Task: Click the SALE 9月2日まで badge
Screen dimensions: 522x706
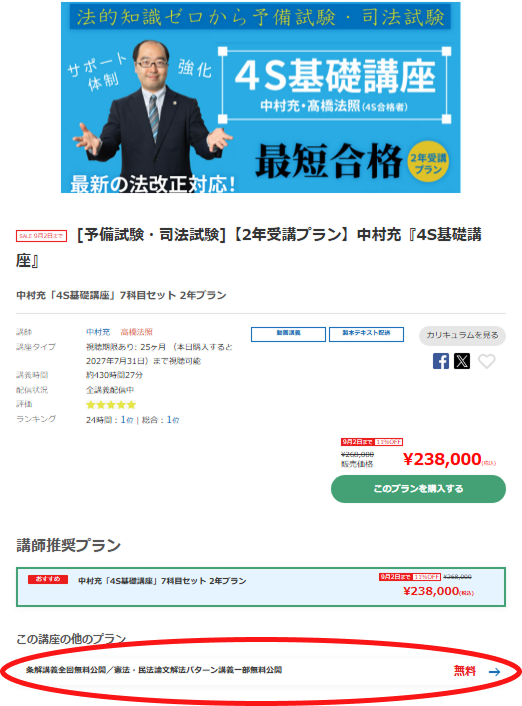Action: (41, 236)
